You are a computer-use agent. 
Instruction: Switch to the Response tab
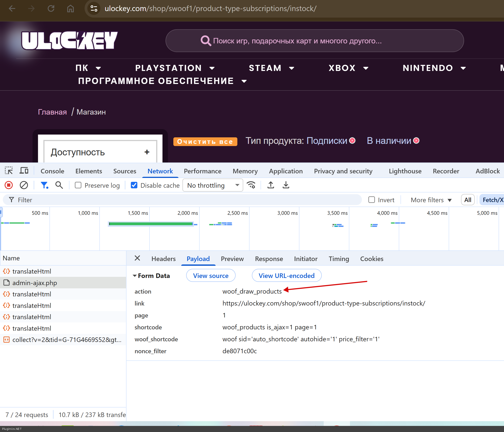coord(269,259)
